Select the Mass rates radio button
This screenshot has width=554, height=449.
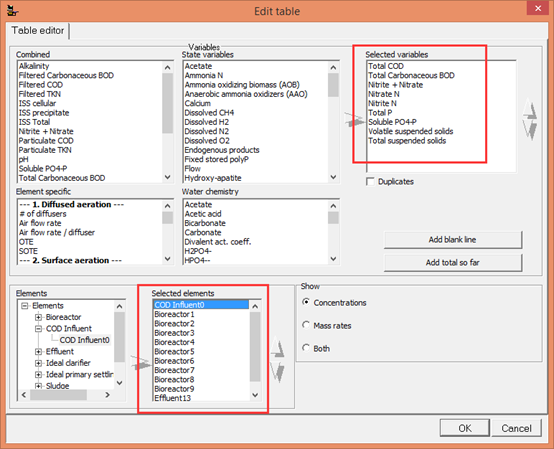[x=306, y=325]
